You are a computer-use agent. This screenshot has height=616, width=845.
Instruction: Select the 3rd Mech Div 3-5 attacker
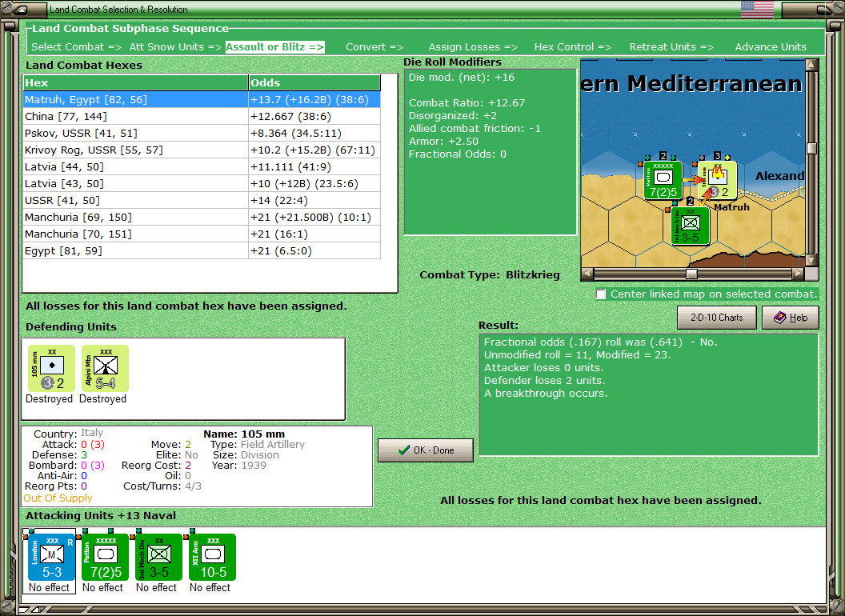(x=159, y=558)
